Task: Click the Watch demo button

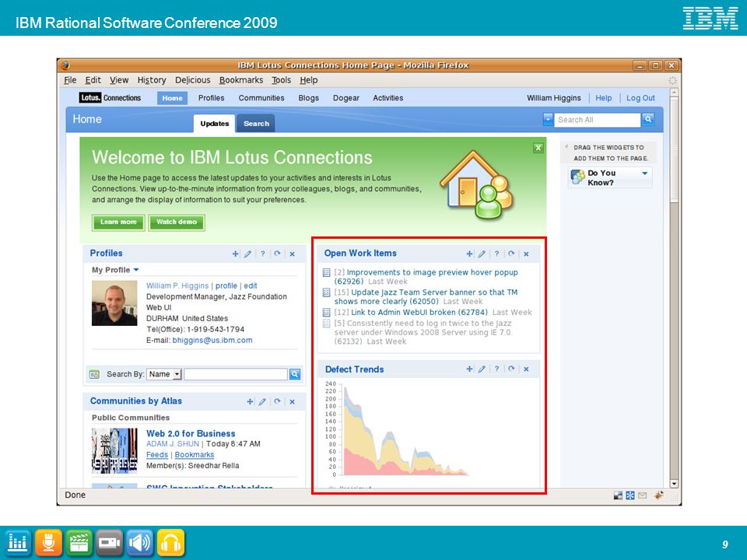Action: coord(177,222)
